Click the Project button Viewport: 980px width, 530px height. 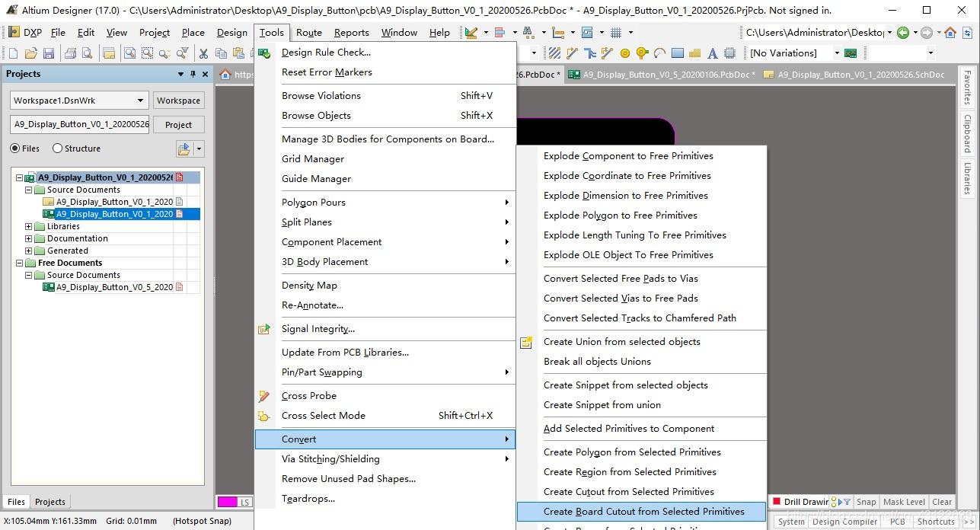(x=178, y=125)
